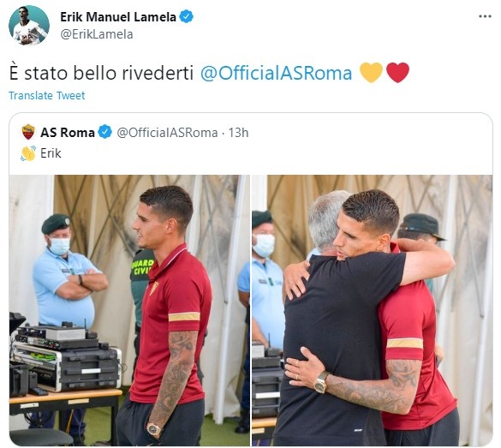Viewport: 501px width, 448px height.
Task: Click the quoted tweet text Erik
Action: pyautogui.click(x=51, y=153)
